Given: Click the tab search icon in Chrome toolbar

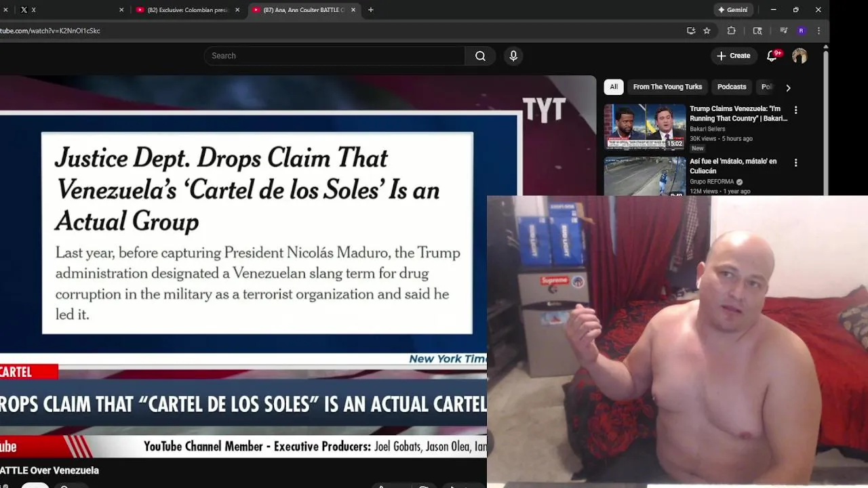Looking at the screenshot, I should [757, 30].
